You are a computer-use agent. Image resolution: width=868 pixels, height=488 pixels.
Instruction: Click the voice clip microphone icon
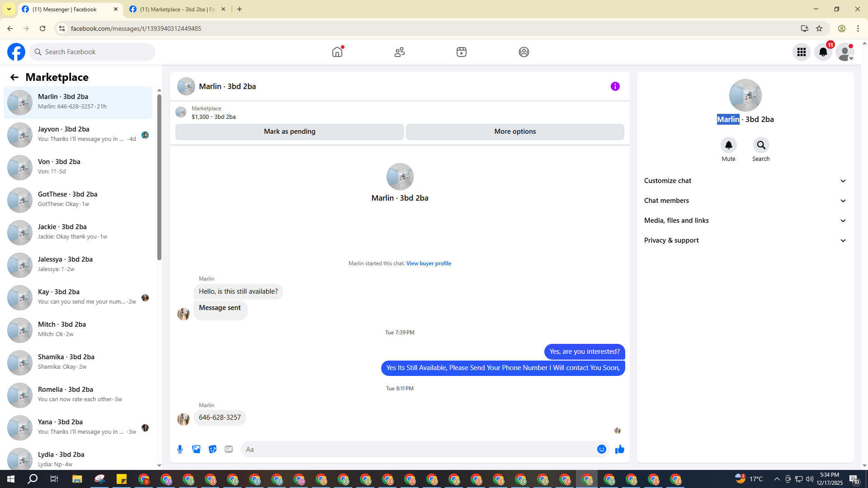tap(180, 449)
